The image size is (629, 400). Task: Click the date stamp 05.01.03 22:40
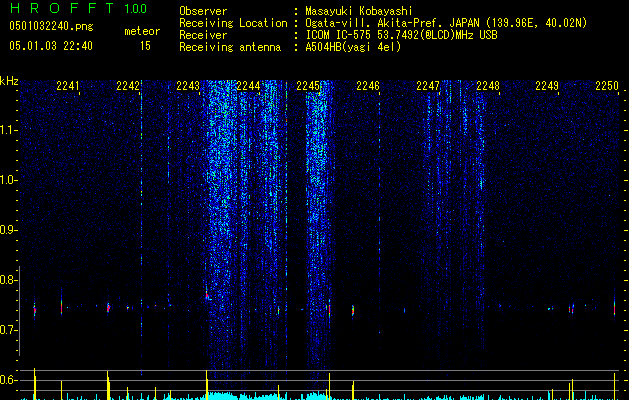[51, 46]
